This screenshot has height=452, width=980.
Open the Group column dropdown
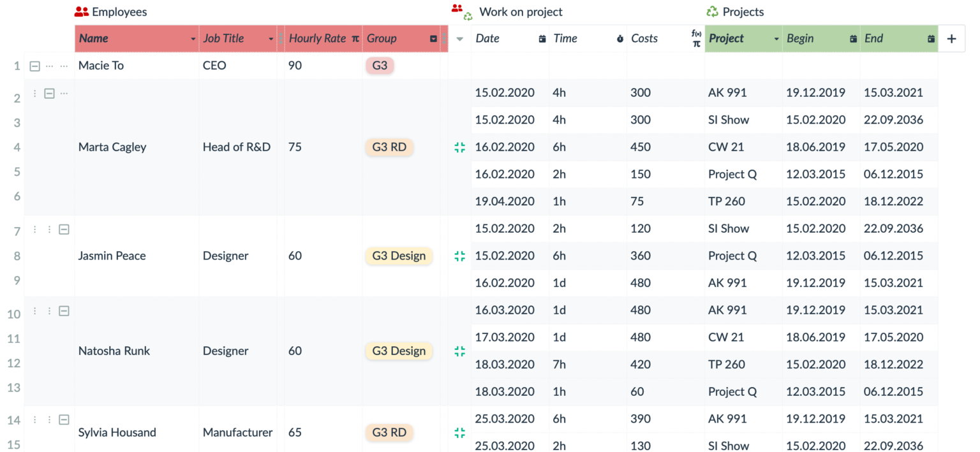(434, 38)
